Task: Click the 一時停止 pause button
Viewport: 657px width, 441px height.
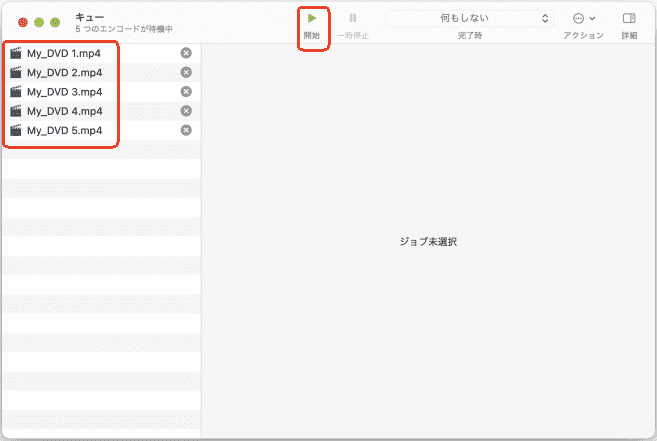Action: pos(353,26)
